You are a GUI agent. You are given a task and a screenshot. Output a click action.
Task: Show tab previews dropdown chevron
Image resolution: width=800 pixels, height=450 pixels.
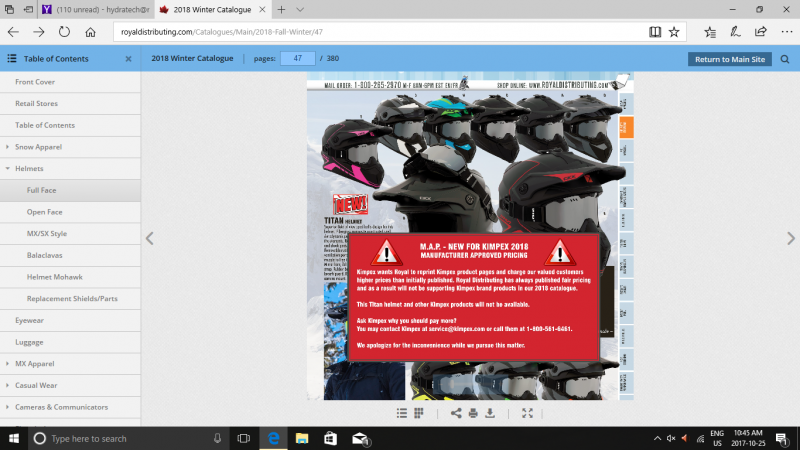click(x=300, y=9)
